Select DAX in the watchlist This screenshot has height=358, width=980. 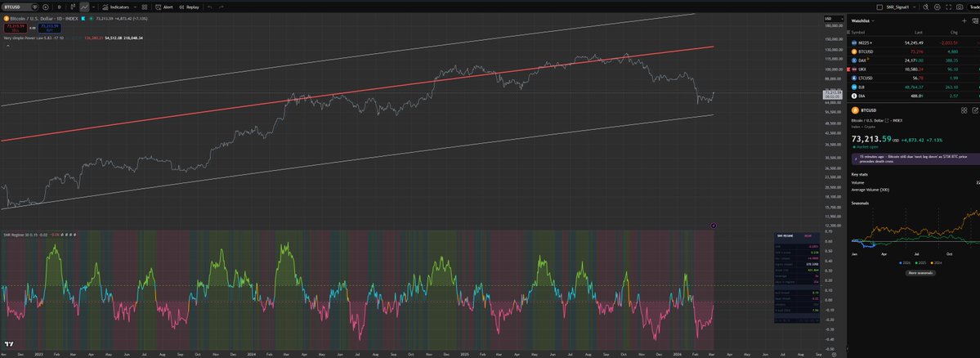(914, 60)
